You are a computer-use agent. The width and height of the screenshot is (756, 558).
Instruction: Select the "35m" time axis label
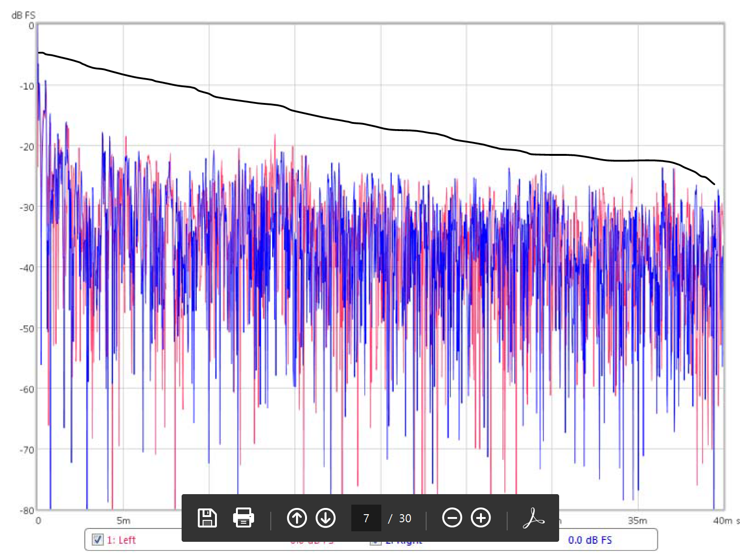coord(637,520)
